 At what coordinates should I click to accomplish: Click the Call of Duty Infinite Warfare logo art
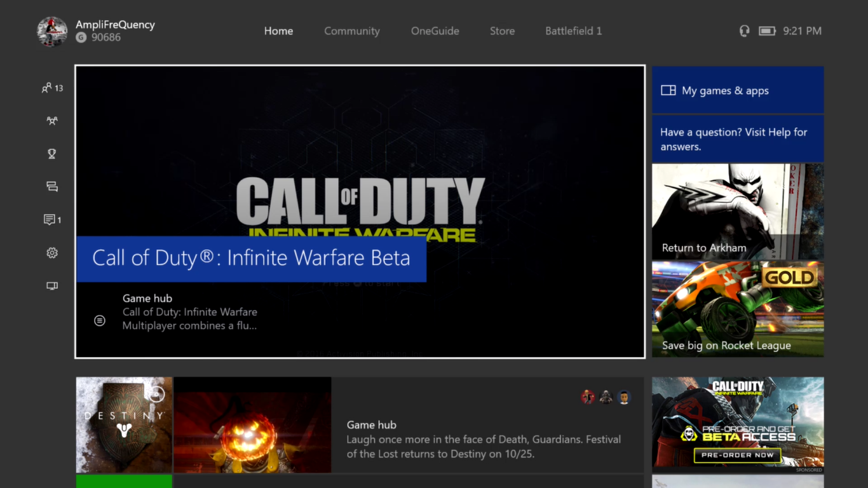tap(360, 208)
